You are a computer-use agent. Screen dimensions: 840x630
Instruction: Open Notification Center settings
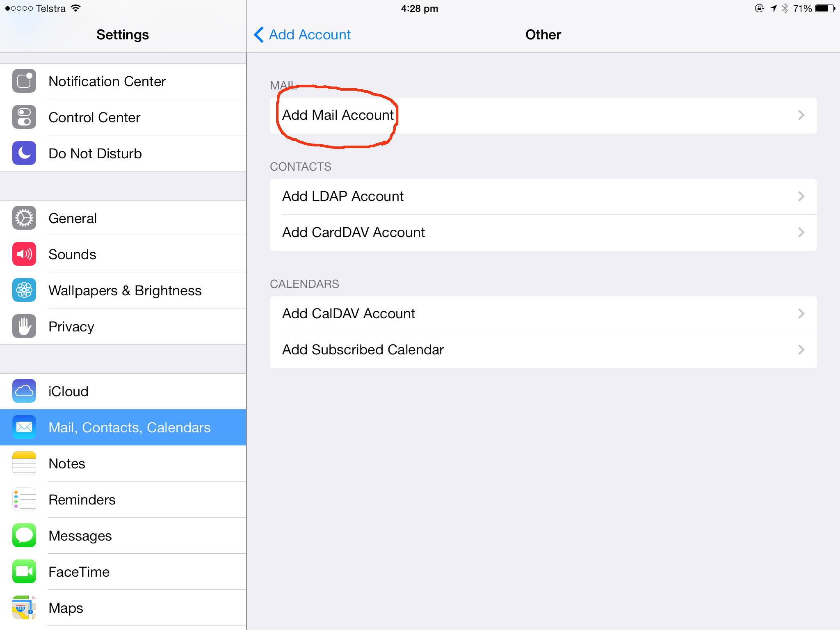[123, 81]
